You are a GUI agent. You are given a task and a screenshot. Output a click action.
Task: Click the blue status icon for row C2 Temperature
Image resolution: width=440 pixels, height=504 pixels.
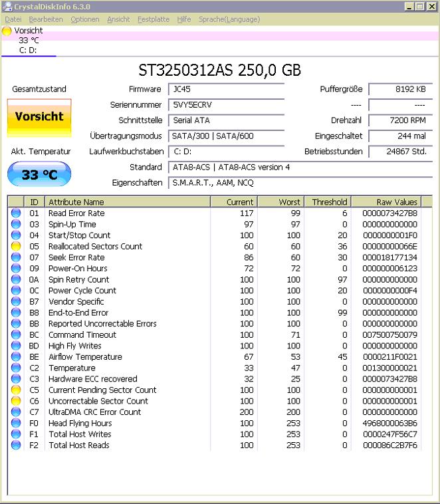click(x=16, y=368)
